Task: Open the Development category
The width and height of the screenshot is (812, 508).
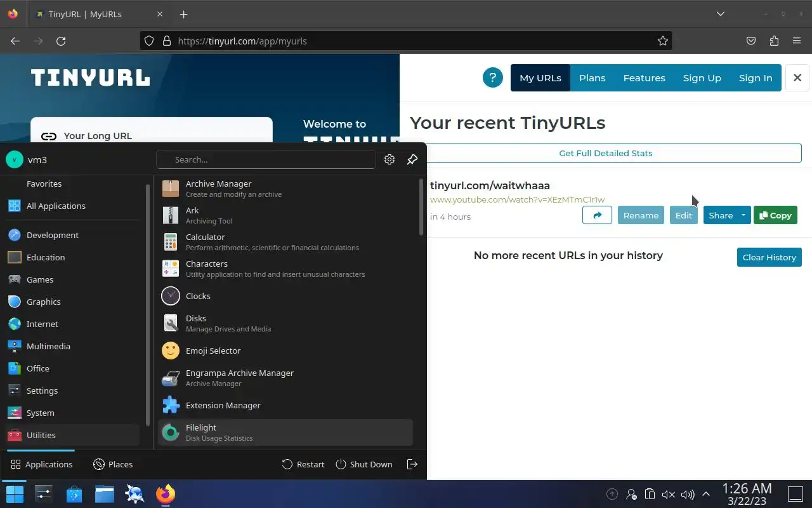Action: coord(72,235)
